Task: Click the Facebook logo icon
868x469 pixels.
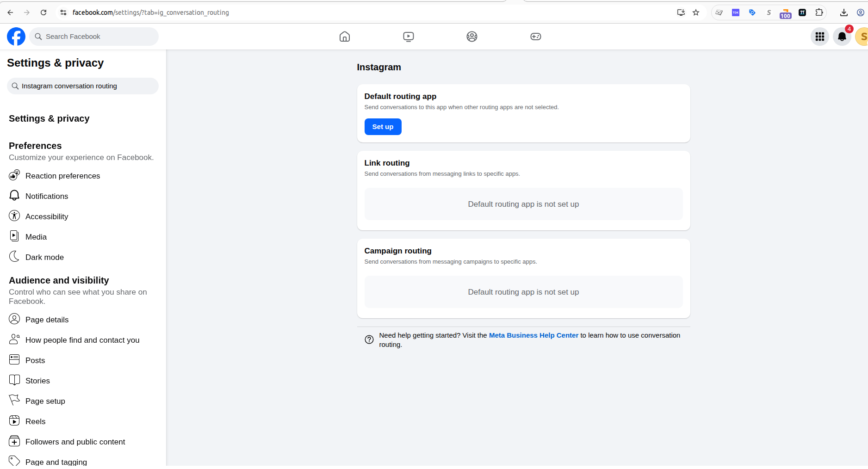Action: click(x=16, y=37)
